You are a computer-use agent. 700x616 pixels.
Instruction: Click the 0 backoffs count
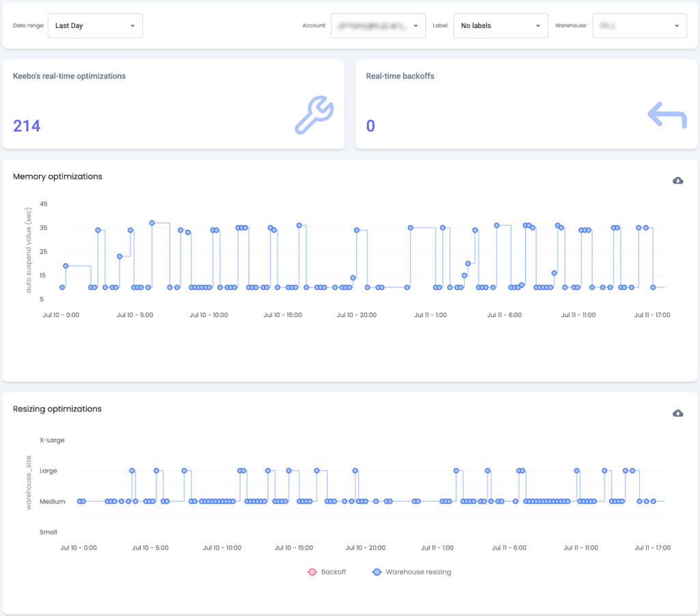point(371,126)
